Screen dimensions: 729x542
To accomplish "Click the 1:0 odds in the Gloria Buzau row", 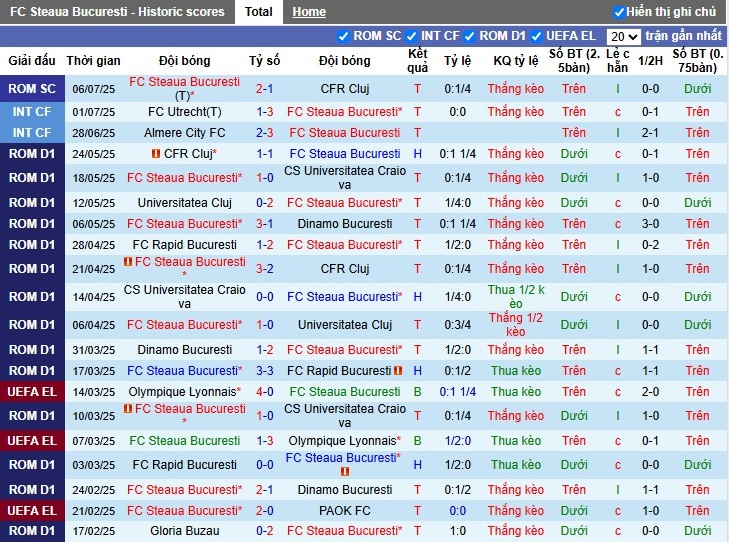I will point(457,530).
